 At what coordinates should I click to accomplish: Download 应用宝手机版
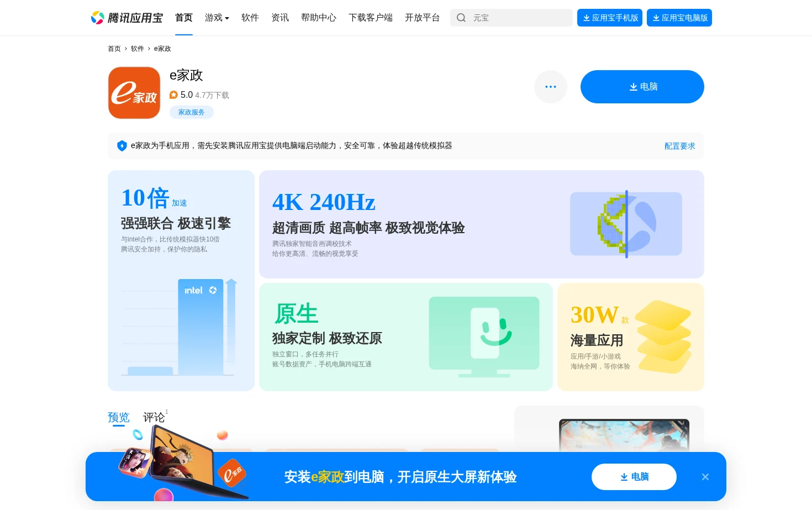pos(610,18)
